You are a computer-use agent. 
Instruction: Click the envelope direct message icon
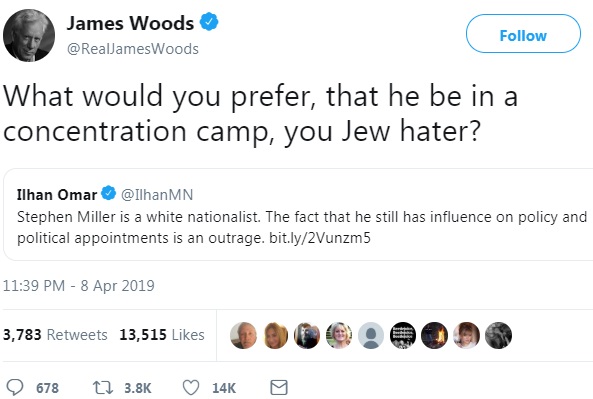279,388
